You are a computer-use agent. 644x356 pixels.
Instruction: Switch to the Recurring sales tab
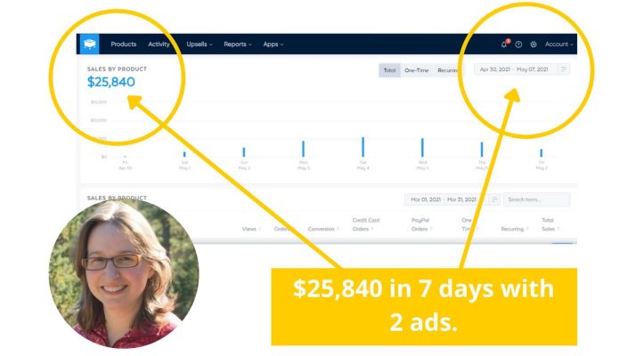pyautogui.click(x=447, y=70)
